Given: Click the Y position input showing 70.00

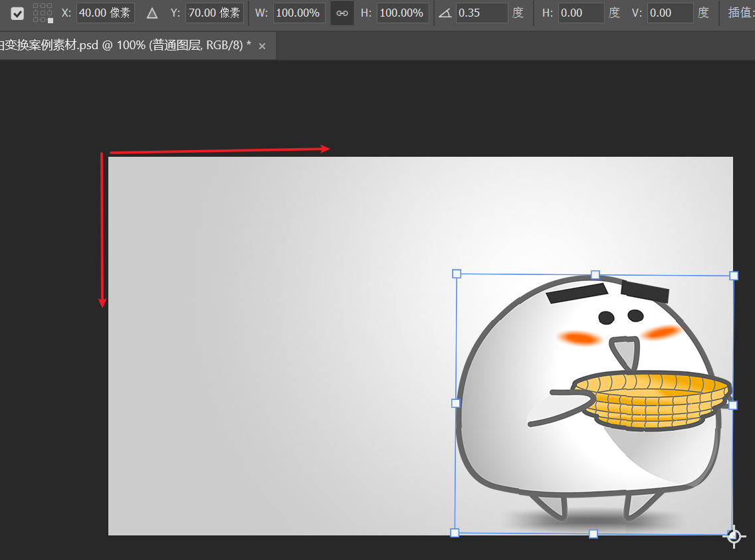Looking at the screenshot, I should pos(214,13).
